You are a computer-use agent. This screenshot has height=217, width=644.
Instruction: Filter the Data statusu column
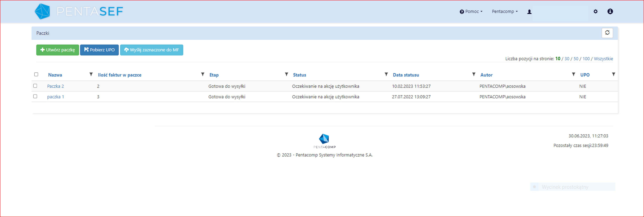473,74
